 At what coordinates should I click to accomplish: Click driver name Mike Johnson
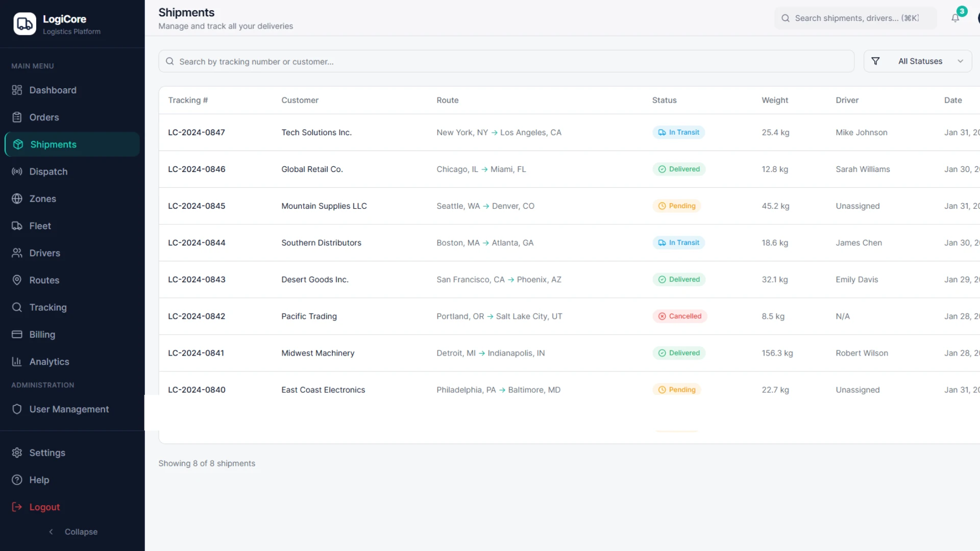coord(861,133)
